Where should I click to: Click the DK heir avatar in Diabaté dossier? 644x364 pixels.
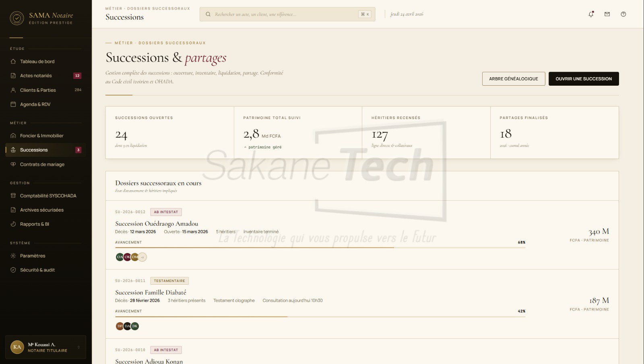pos(135,326)
